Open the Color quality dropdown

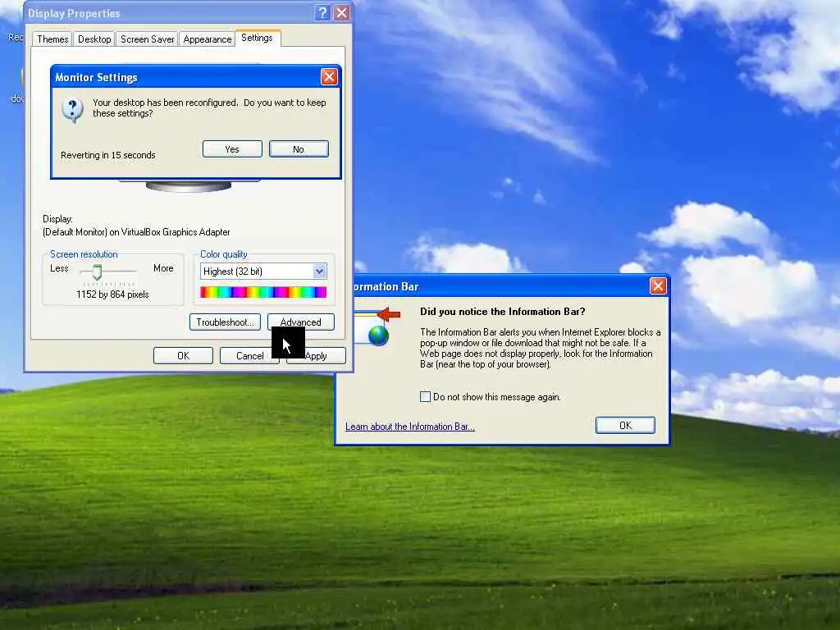(x=320, y=271)
